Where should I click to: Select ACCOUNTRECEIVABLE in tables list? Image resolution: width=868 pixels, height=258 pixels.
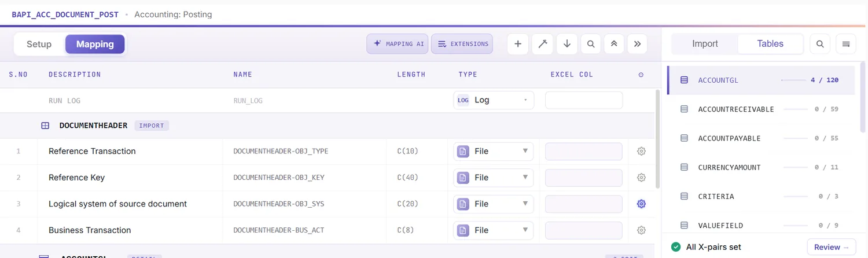click(762, 109)
